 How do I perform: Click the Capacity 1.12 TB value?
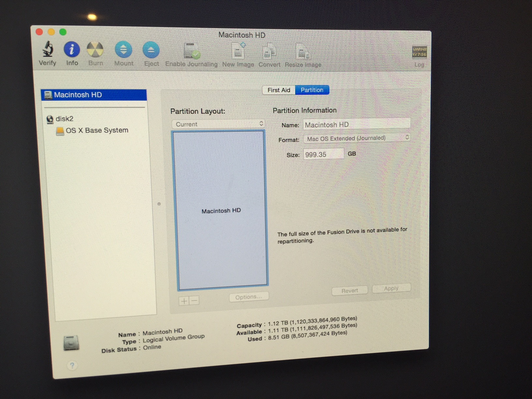pyautogui.click(x=312, y=321)
